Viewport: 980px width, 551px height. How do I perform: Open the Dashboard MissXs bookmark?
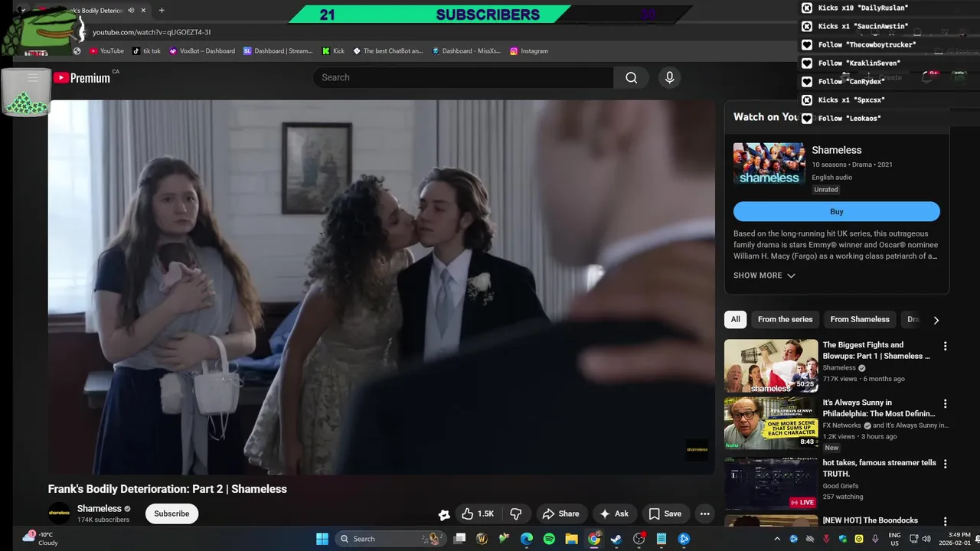pyautogui.click(x=466, y=51)
